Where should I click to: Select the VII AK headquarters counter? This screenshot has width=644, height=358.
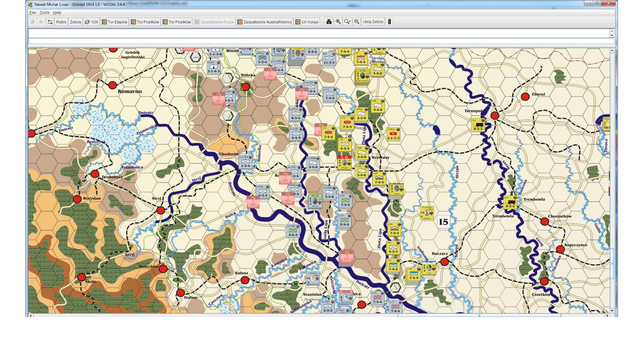[345, 297]
